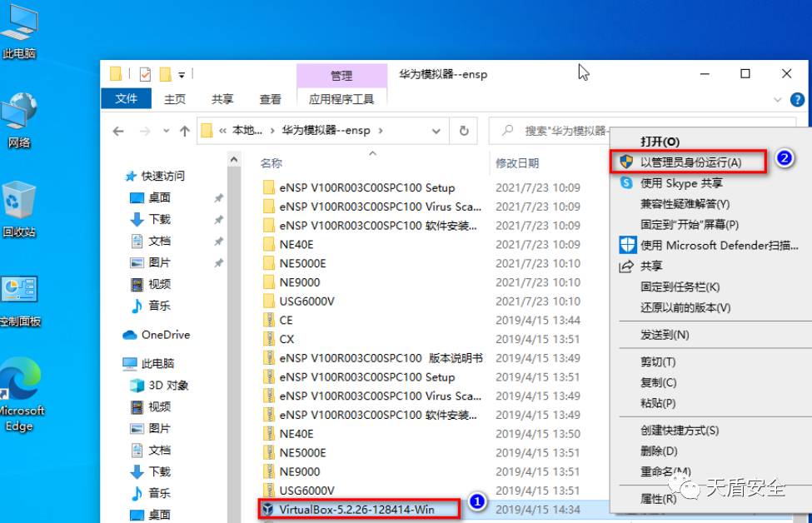Open the Home (主页) ribbon tab
The image size is (812, 523).
click(x=175, y=99)
